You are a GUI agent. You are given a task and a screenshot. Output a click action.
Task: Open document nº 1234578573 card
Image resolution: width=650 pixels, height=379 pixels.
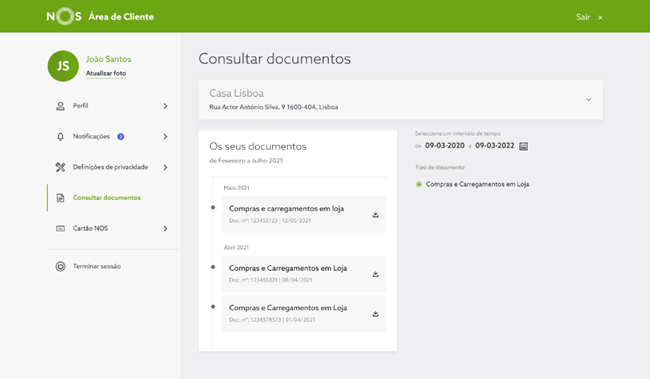pos(304,313)
